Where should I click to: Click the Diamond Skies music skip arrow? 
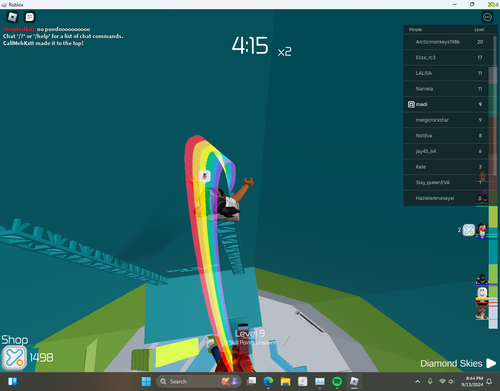click(x=491, y=363)
